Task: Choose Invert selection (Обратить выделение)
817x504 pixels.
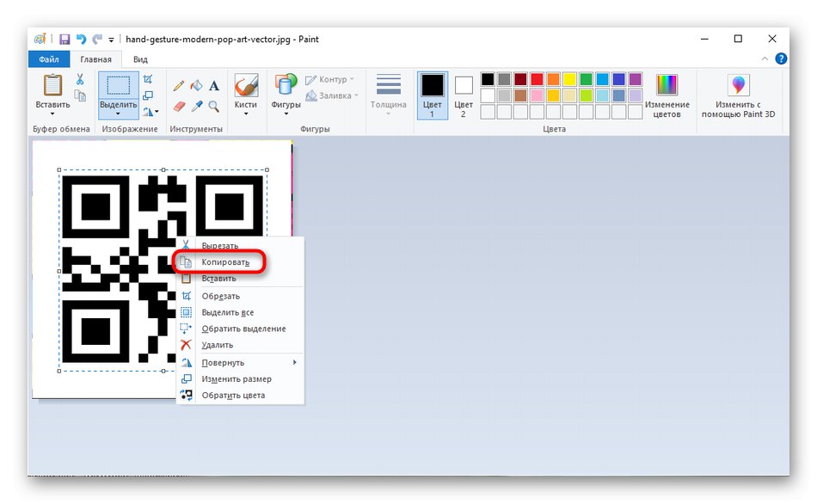Action: tap(240, 329)
